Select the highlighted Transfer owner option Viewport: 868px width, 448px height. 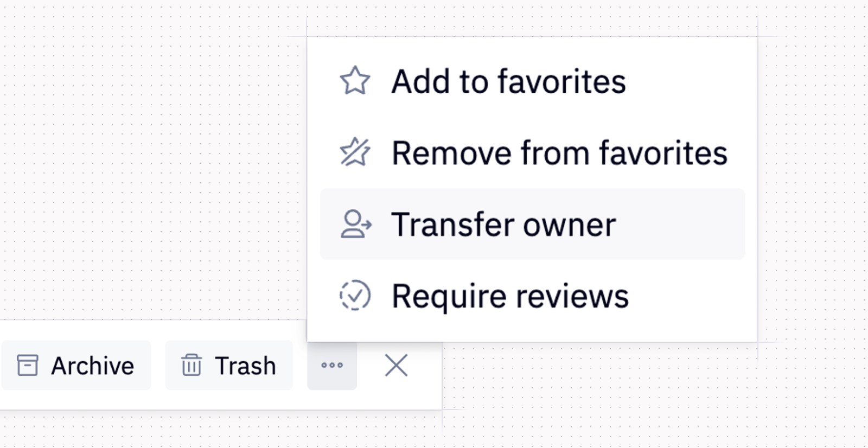click(x=505, y=223)
